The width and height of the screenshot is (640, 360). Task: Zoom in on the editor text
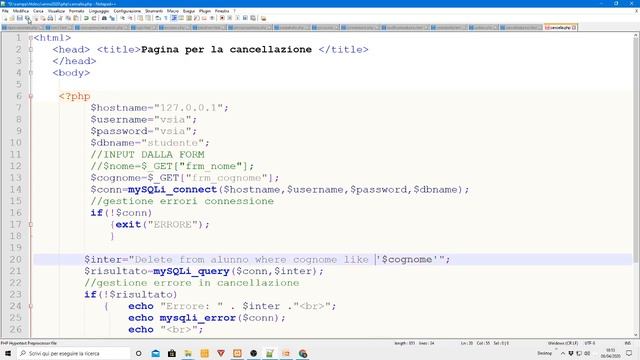(x=123, y=18)
